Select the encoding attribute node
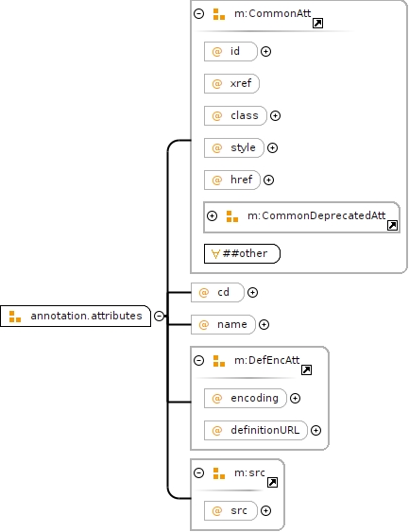 click(246, 399)
